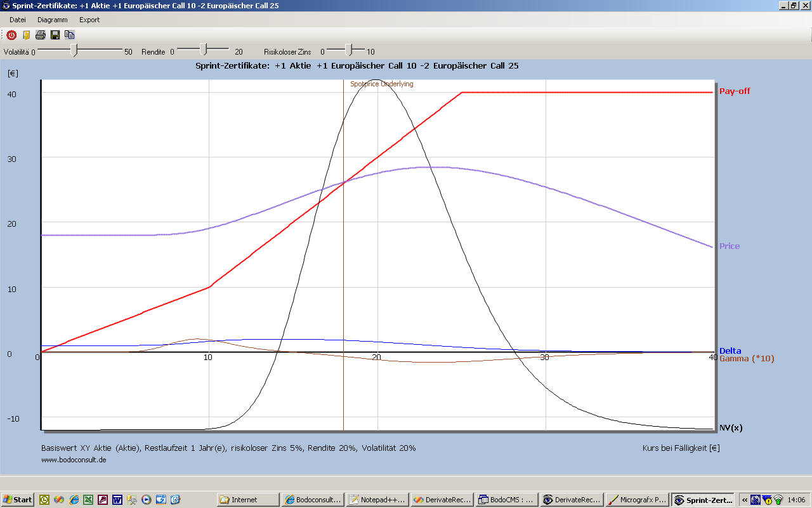Click the Risikoloser Zins slider handle
The image size is (812, 508).
348,49
